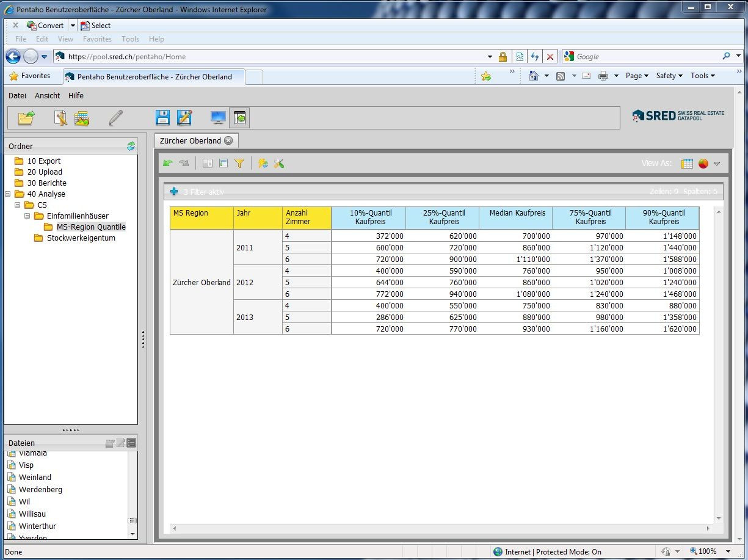
Task: Click the Save icon in the toolbar
Action: click(162, 117)
